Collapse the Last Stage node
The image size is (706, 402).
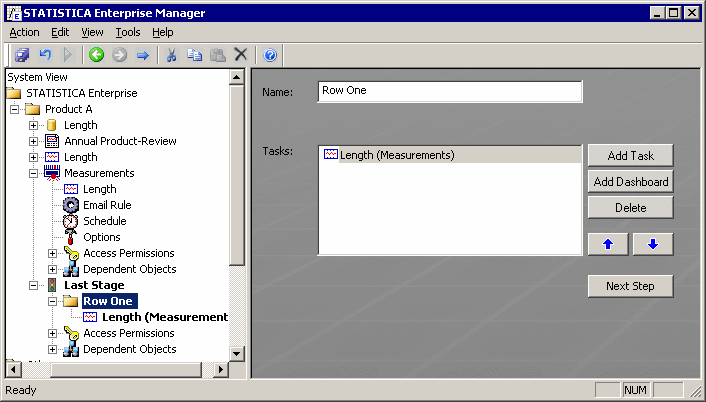click(33, 285)
